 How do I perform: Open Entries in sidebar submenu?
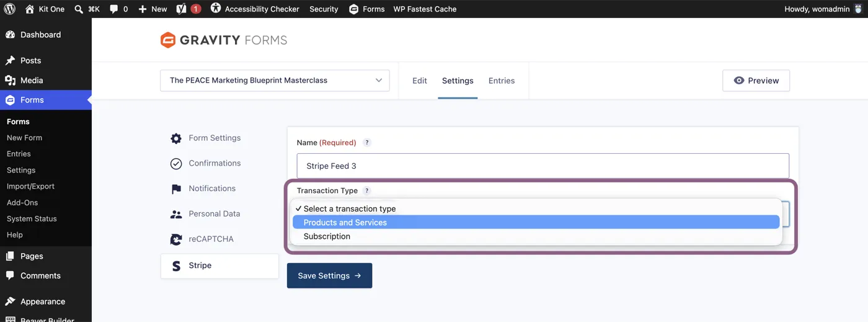point(19,154)
